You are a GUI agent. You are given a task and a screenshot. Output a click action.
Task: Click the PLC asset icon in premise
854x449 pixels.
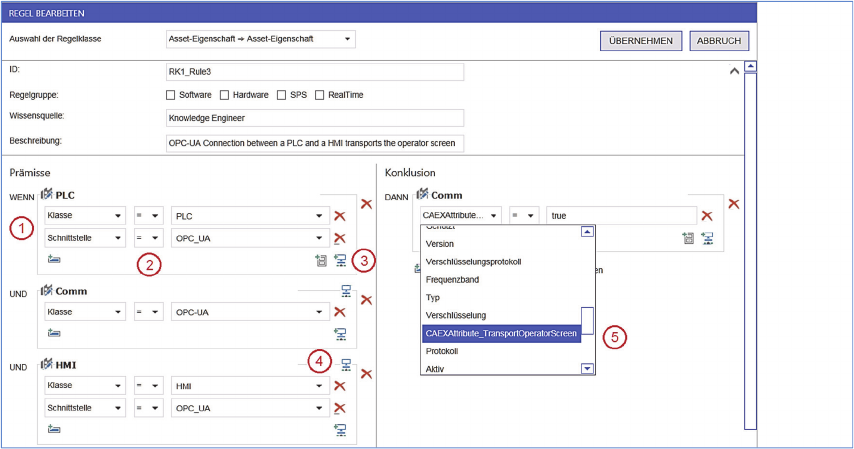[46, 194]
